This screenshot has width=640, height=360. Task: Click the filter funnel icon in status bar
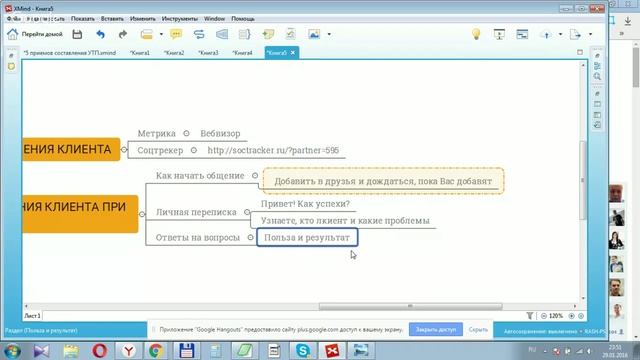[529, 316]
